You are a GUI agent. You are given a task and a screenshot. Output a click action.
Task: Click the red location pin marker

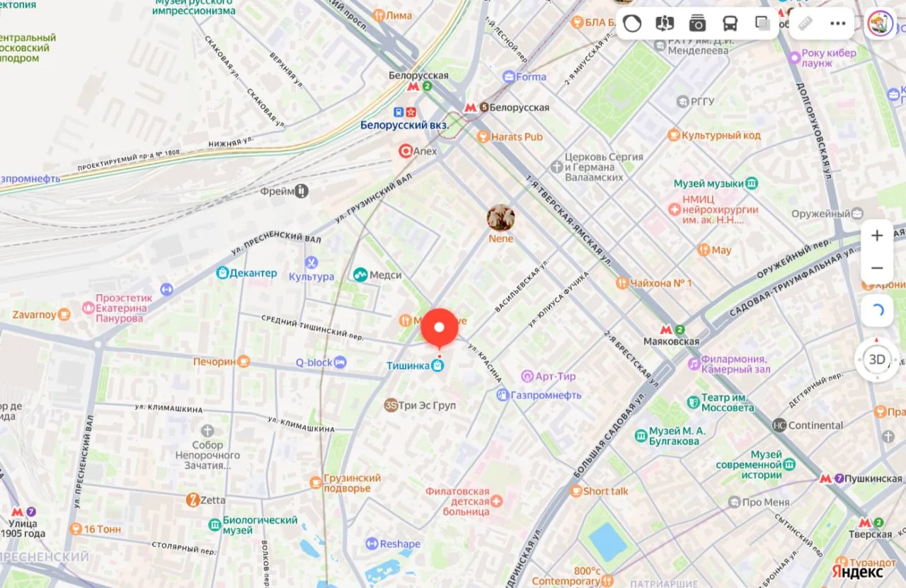440,329
